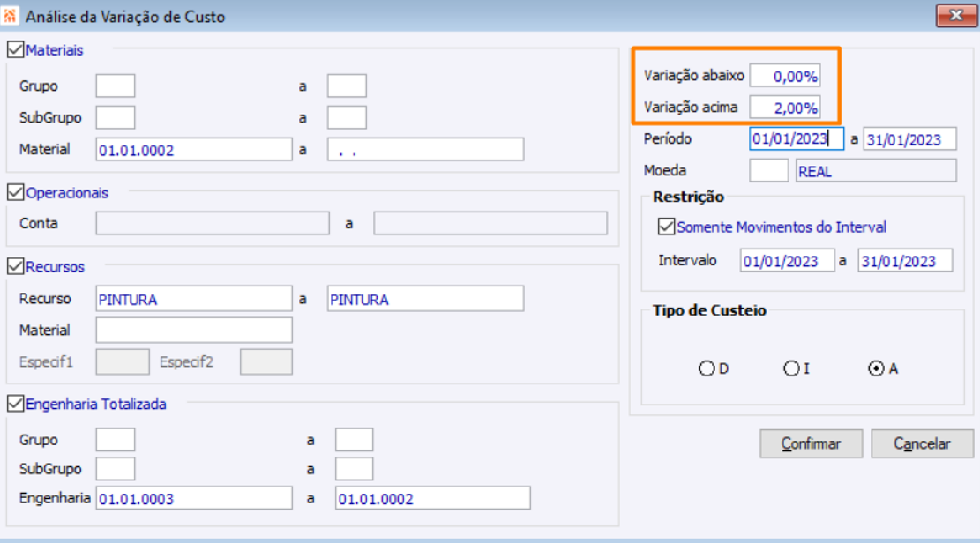The height and width of the screenshot is (543, 980).
Task: Click Período end date 31/01/2023
Action: click(x=910, y=138)
